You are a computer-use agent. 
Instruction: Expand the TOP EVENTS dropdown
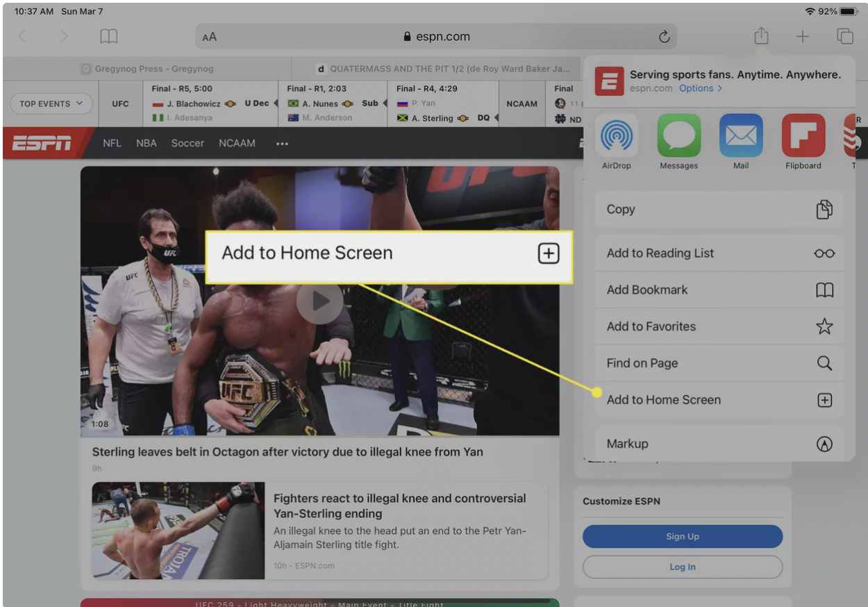(x=51, y=104)
